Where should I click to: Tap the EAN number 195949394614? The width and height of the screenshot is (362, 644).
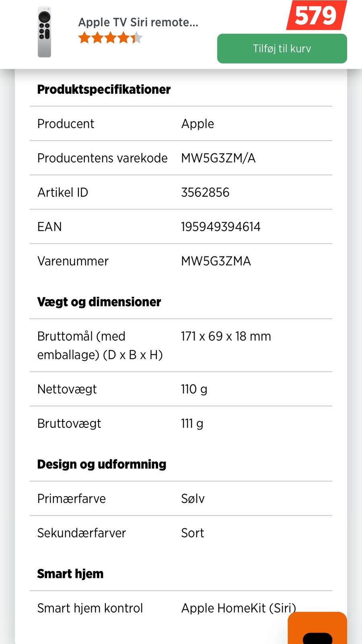coord(220,227)
